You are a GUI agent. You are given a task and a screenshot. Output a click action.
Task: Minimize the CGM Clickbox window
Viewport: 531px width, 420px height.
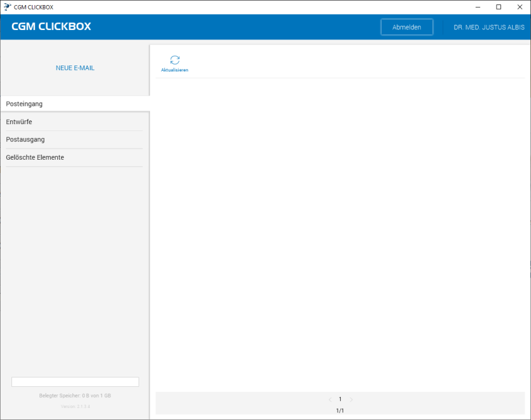478,7
